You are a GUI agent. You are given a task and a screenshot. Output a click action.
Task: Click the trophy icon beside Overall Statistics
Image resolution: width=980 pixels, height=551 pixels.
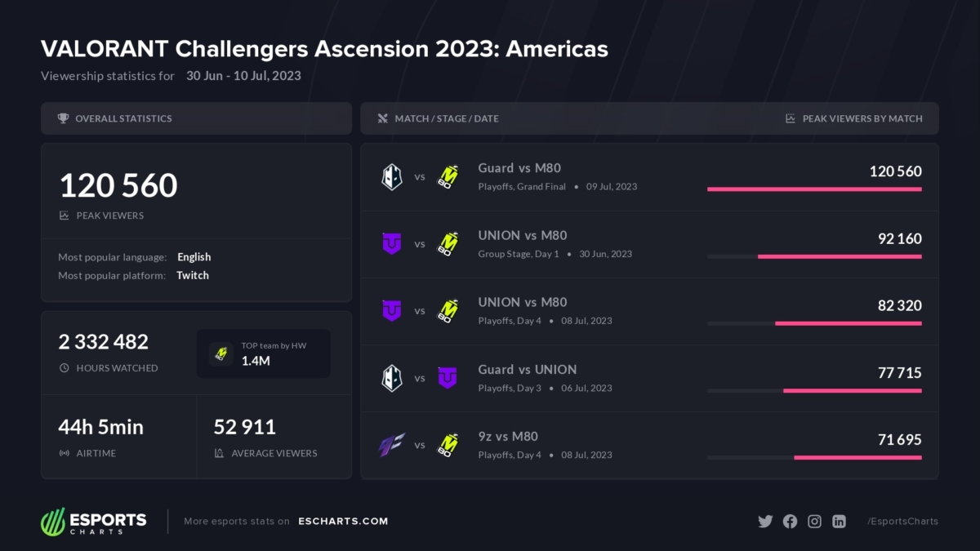(63, 118)
